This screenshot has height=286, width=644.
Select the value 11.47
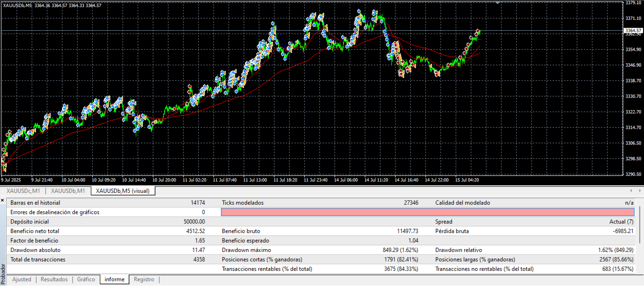pyautogui.click(x=199, y=250)
